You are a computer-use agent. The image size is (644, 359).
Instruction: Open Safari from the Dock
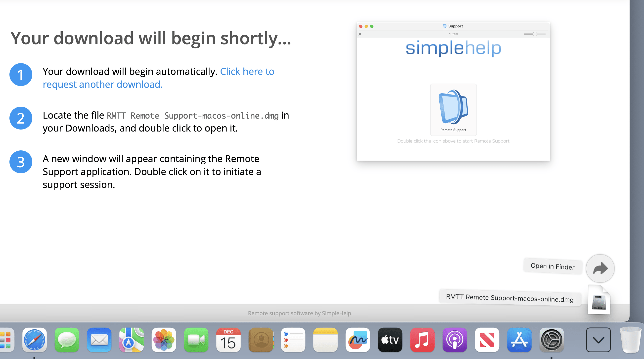click(x=35, y=340)
